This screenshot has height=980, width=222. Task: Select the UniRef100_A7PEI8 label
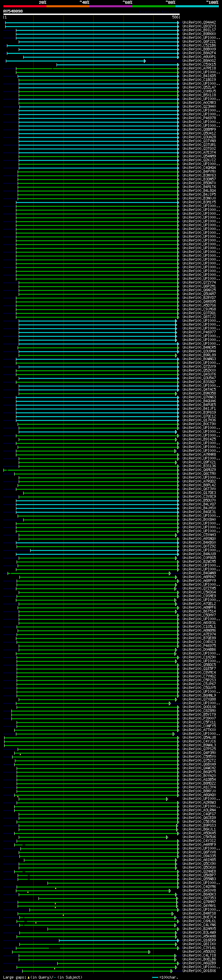click(199, 68)
